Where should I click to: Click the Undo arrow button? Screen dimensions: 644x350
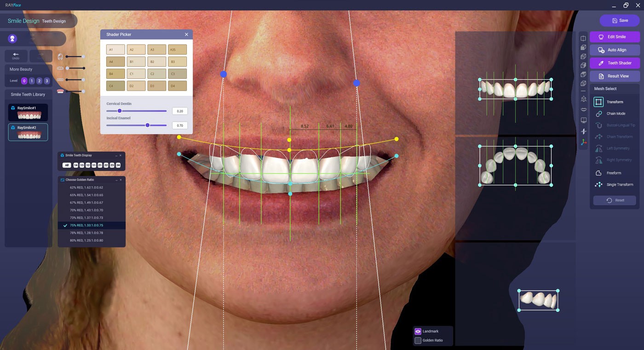coord(16,56)
